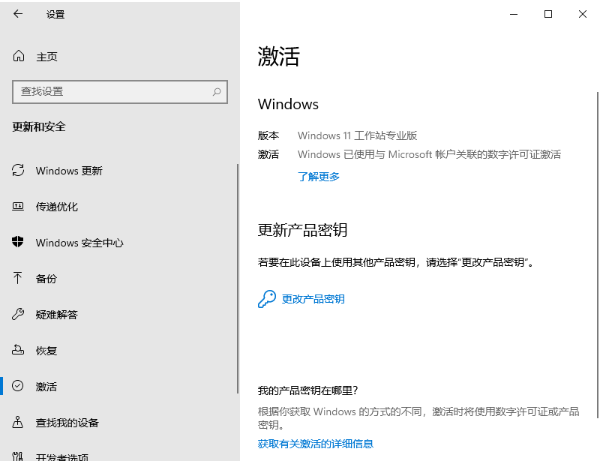Click the 更改产品密钥 link
The height and width of the screenshot is (461, 599).
[313, 299]
